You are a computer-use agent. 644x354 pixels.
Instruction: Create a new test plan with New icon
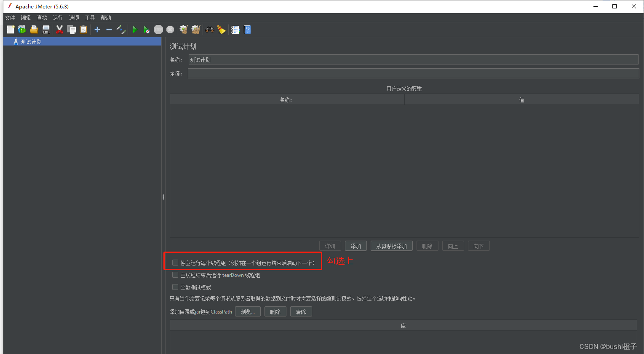pos(11,29)
